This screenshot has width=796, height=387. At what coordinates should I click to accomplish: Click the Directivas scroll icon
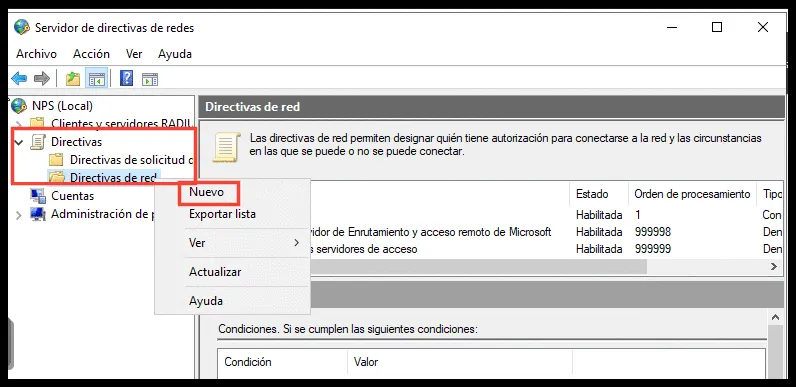(38, 142)
